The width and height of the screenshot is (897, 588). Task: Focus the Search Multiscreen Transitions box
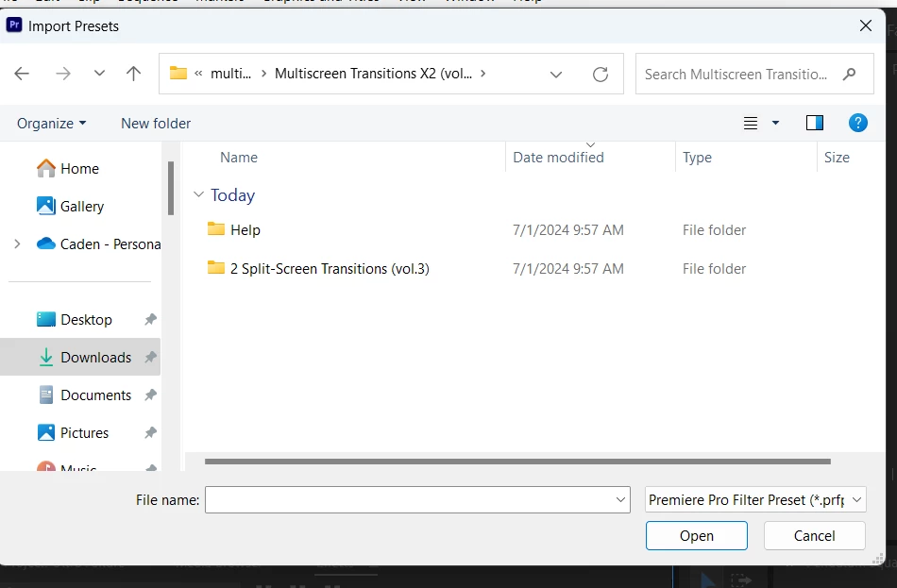[x=754, y=74]
